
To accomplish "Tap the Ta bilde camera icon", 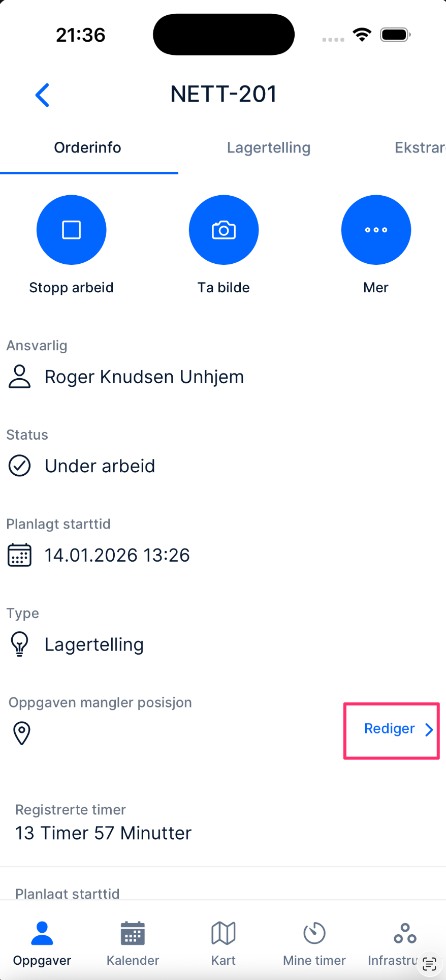I will pyautogui.click(x=224, y=230).
